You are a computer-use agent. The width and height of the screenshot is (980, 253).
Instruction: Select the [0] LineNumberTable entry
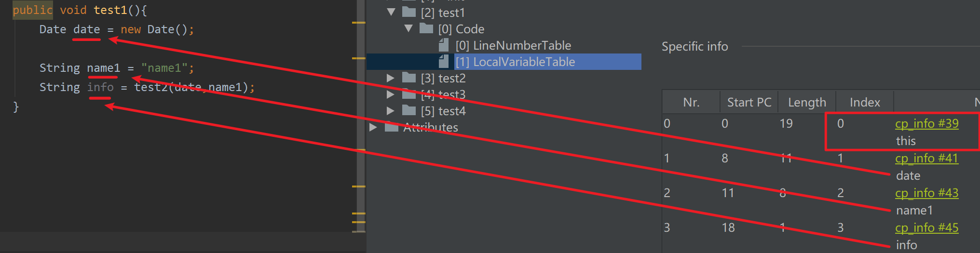click(x=513, y=45)
